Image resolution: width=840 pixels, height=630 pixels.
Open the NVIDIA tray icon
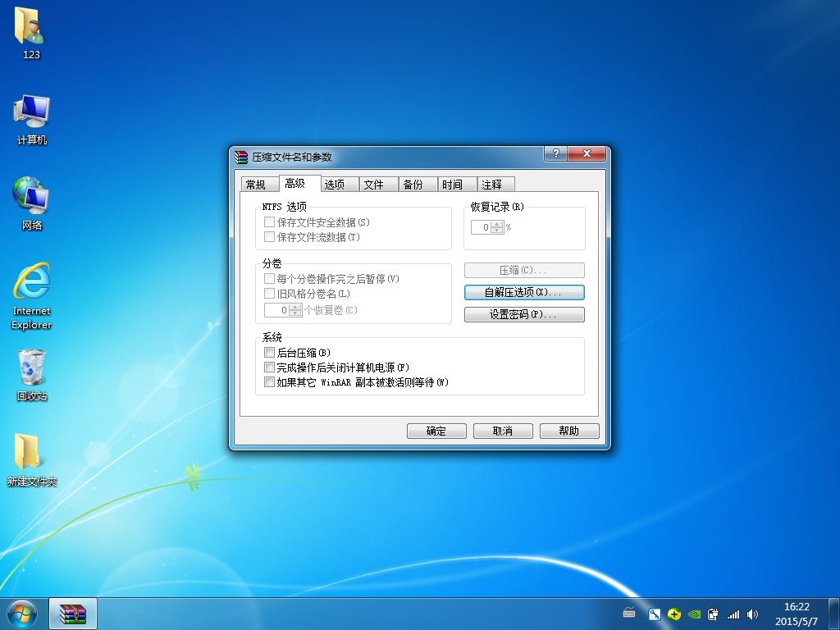[x=694, y=614]
